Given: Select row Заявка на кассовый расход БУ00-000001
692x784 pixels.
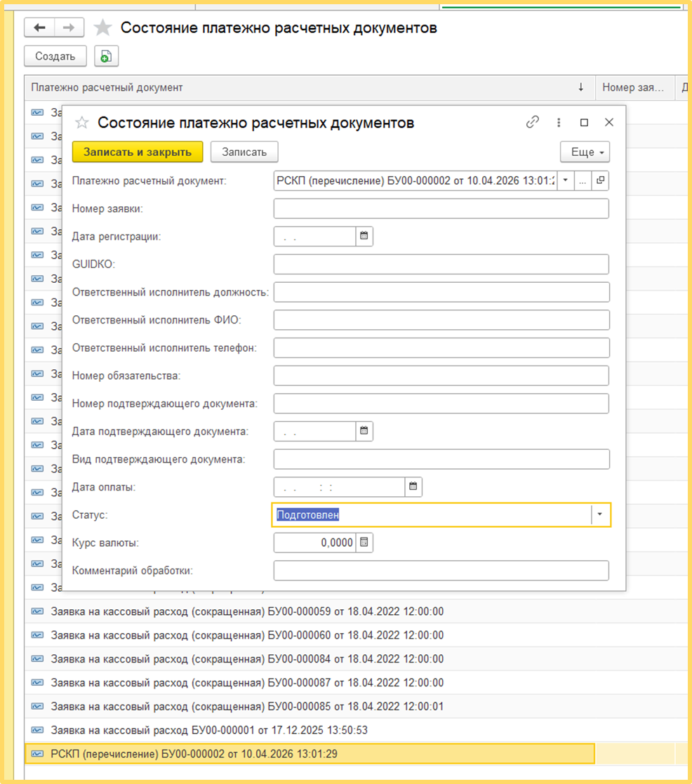Looking at the screenshot, I should [310, 730].
